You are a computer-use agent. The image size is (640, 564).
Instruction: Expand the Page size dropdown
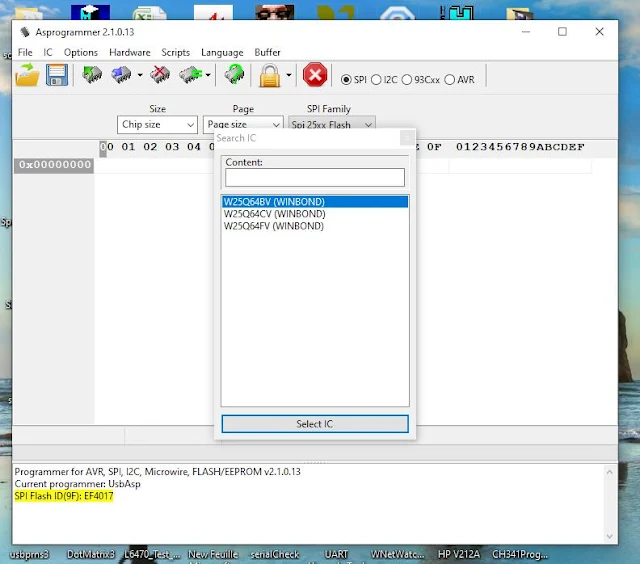click(243, 124)
